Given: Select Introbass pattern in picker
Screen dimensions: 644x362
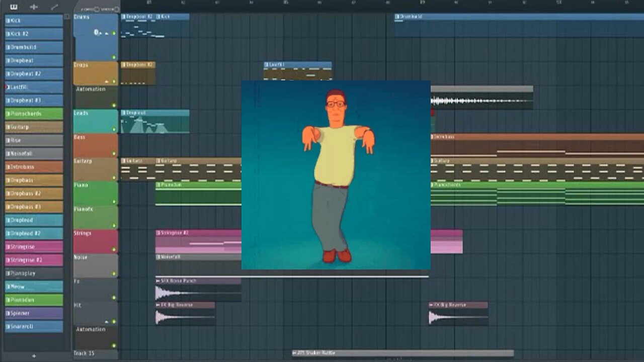Looking at the screenshot, I should coord(34,167).
